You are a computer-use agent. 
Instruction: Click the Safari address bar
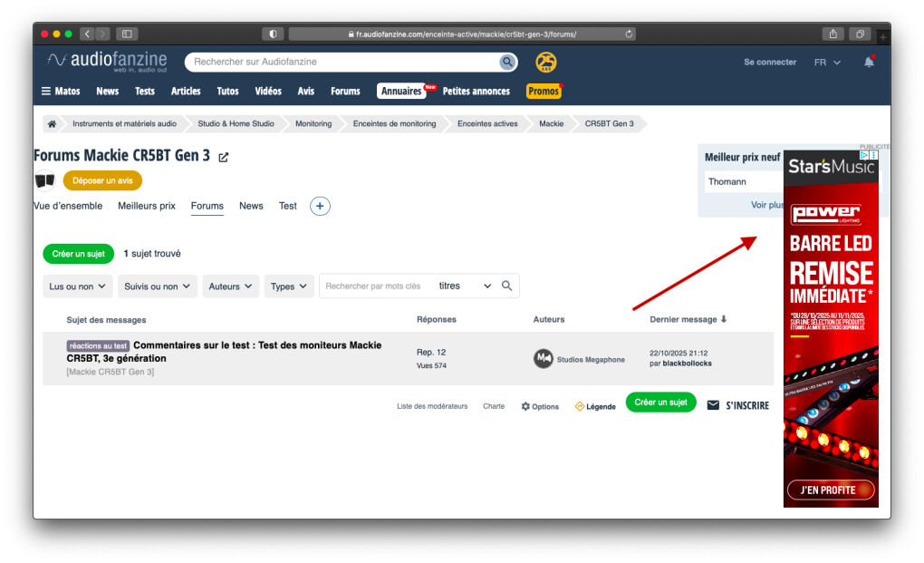[x=461, y=34]
